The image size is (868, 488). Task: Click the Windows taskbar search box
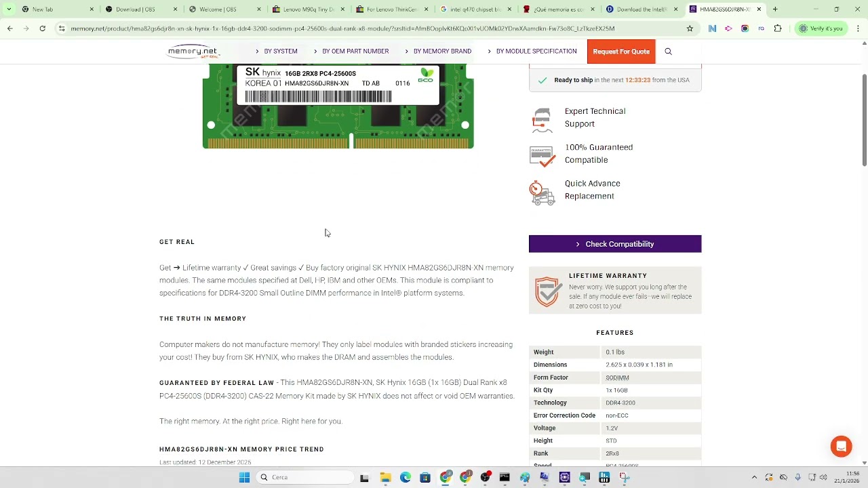click(x=305, y=477)
